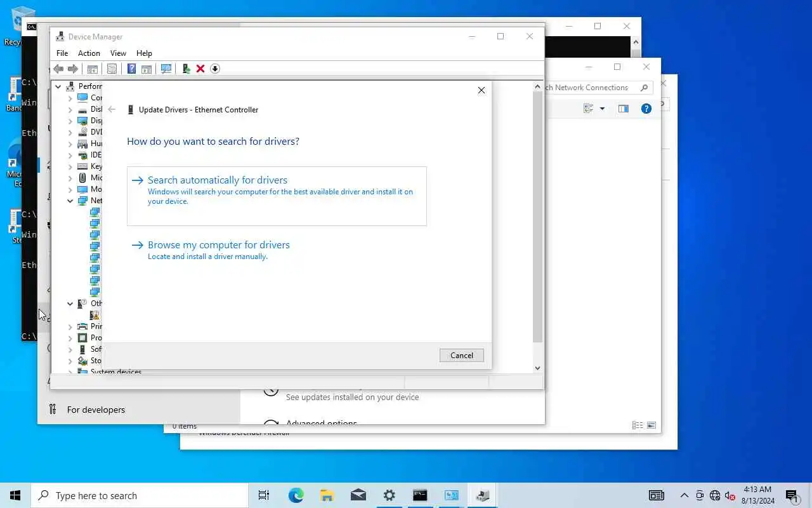Click the volume icon in system tray
812x508 pixels.
click(x=730, y=495)
